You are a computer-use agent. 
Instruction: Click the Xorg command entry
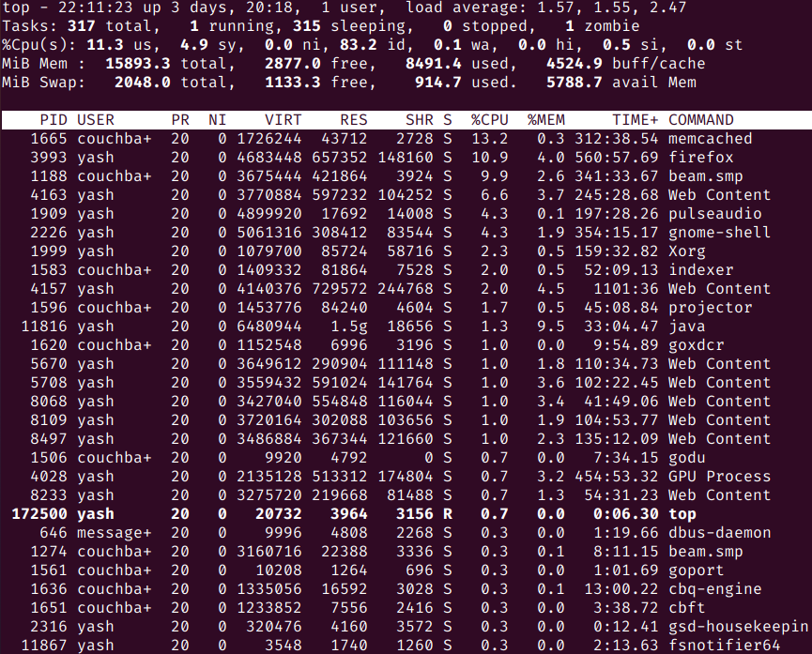coord(686,251)
